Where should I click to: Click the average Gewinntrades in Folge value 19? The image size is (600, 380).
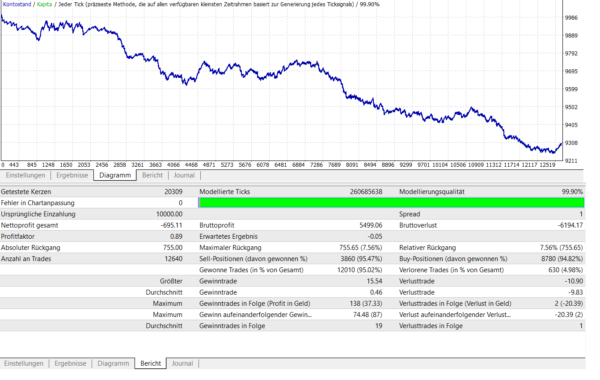coord(378,326)
